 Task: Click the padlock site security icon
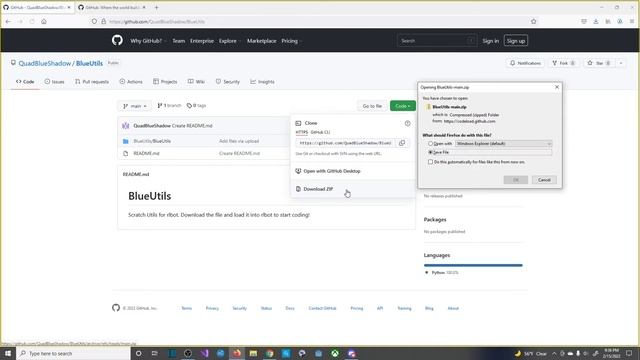click(x=104, y=21)
